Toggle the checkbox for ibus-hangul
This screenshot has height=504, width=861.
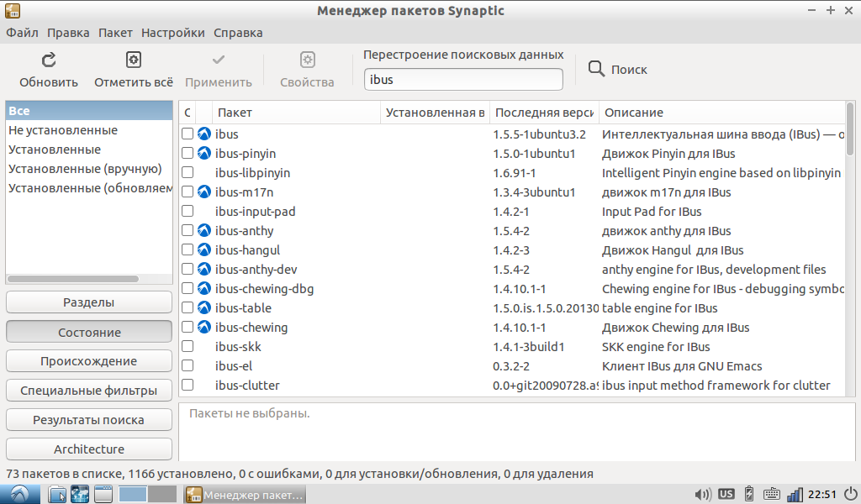tap(188, 249)
